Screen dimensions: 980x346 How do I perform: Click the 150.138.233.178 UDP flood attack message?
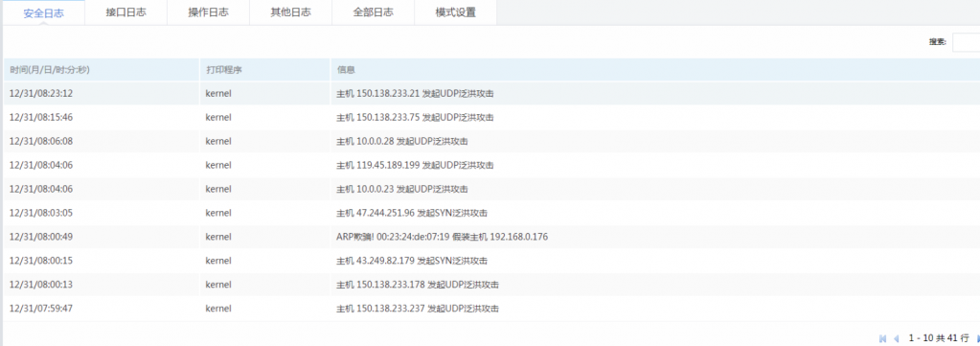click(418, 285)
